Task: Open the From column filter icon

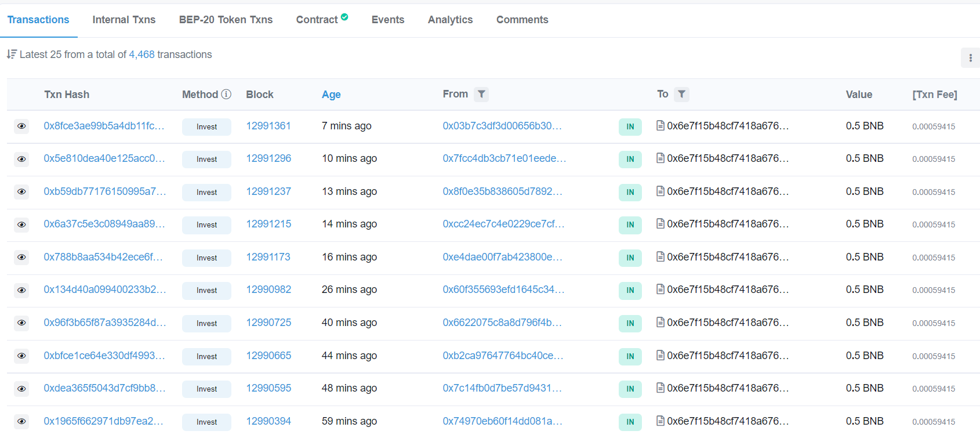Action: point(481,94)
